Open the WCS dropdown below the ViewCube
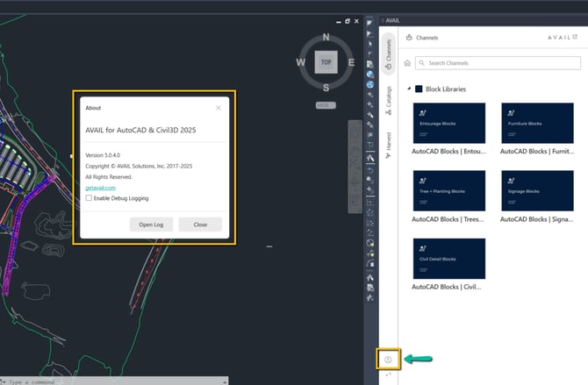588x385 pixels. [x=326, y=104]
